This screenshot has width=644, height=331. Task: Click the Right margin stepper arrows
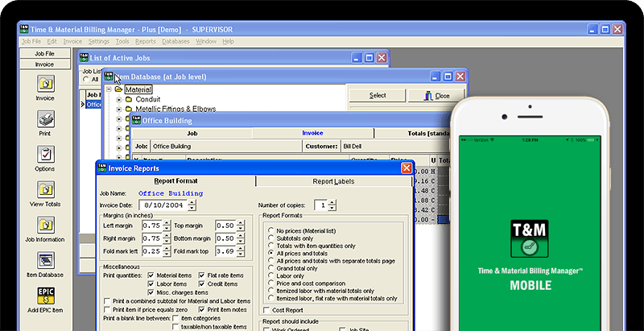click(167, 238)
